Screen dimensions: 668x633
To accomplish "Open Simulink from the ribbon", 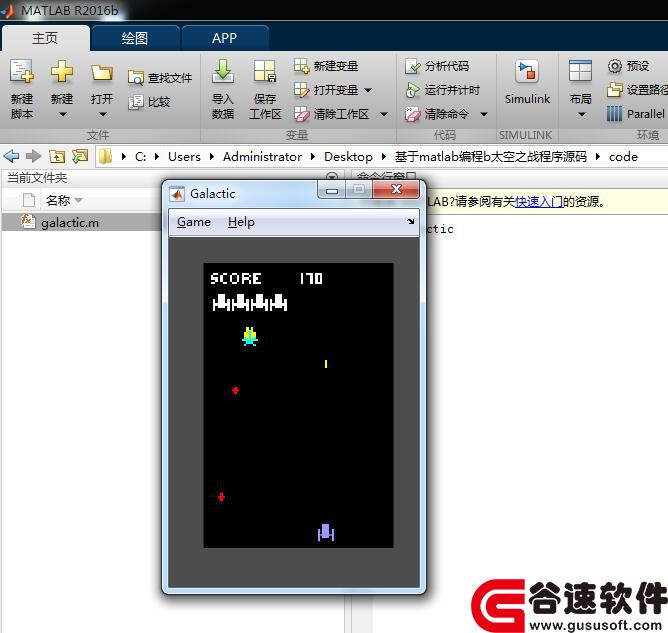I will coord(527,83).
